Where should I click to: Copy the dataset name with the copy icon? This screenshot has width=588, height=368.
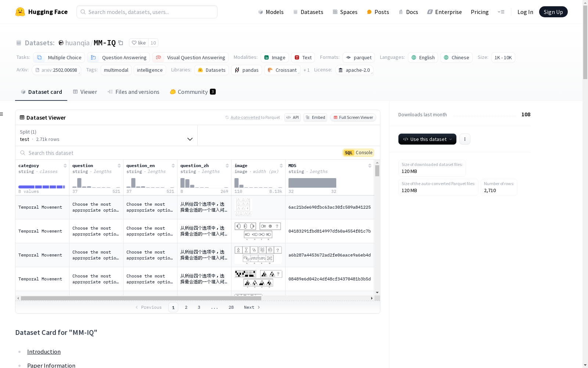point(121,43)
